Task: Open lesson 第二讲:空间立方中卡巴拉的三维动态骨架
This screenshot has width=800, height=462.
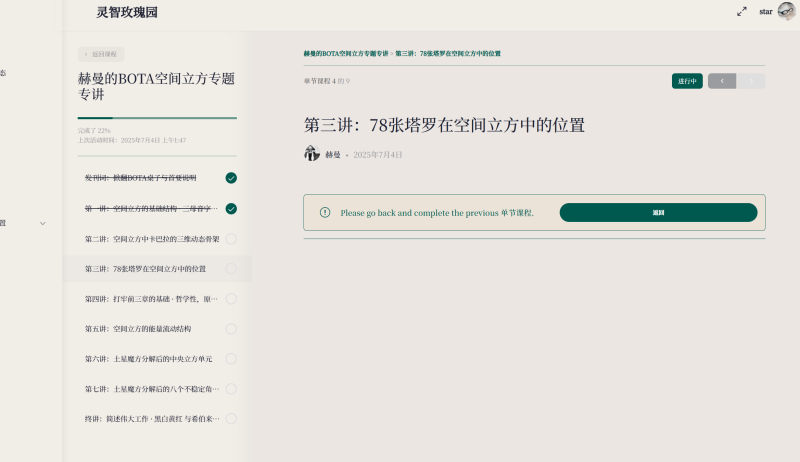Action: click(152, 239)
